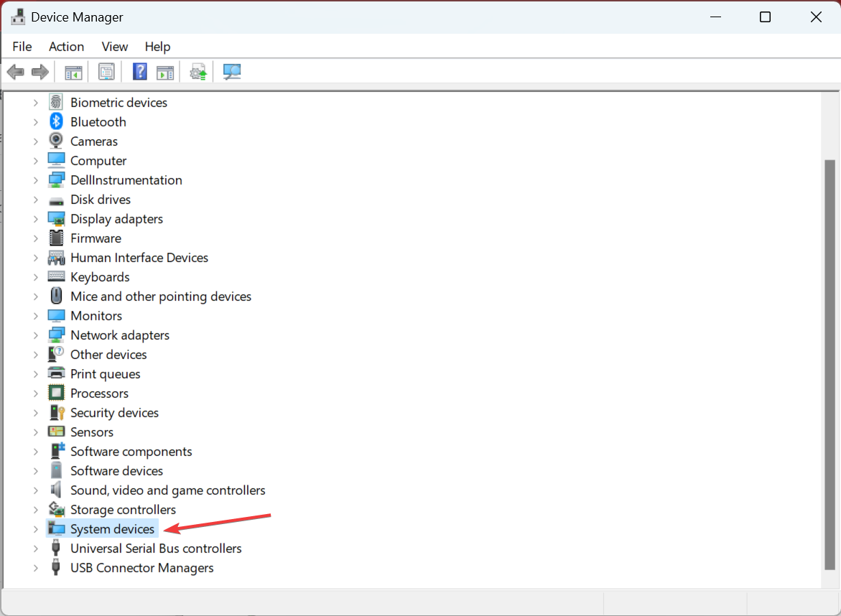This screenshot has height=616, width=841.
Task: Select the System devices label
Action: point(112,529)
